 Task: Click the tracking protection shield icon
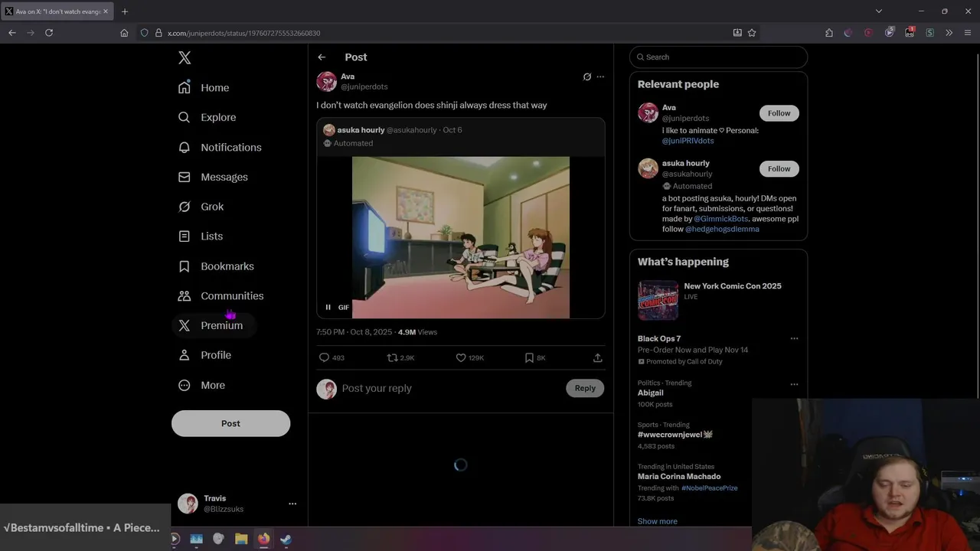click(144, 33)
